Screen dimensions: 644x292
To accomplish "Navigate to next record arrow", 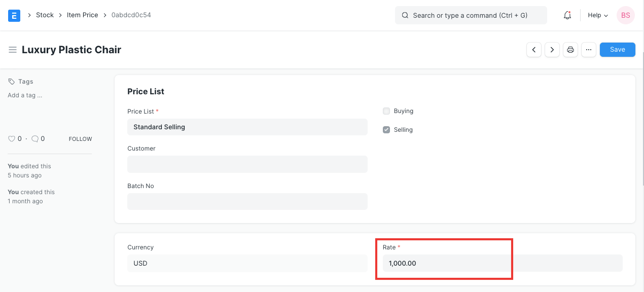I will pyautogui.click(x=552, y=49).
